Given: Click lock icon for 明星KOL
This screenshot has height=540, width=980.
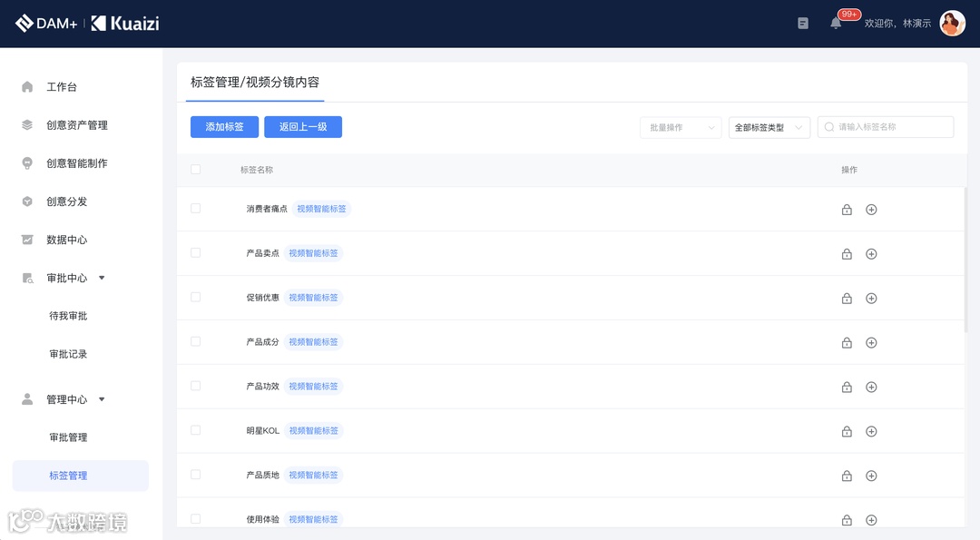Looking at the screenshot, I should pyautogui.click(x=847, y=431).
